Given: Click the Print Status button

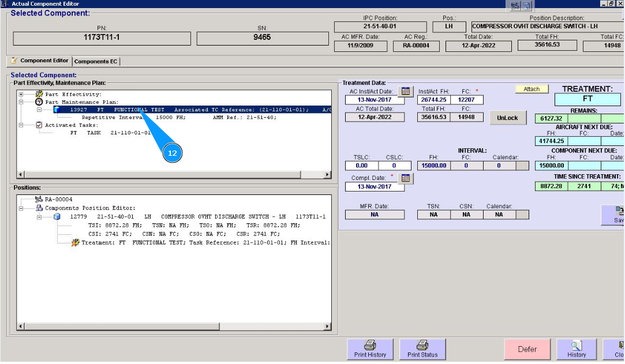Looking at the screenshot, I should [x=422, y=349].
